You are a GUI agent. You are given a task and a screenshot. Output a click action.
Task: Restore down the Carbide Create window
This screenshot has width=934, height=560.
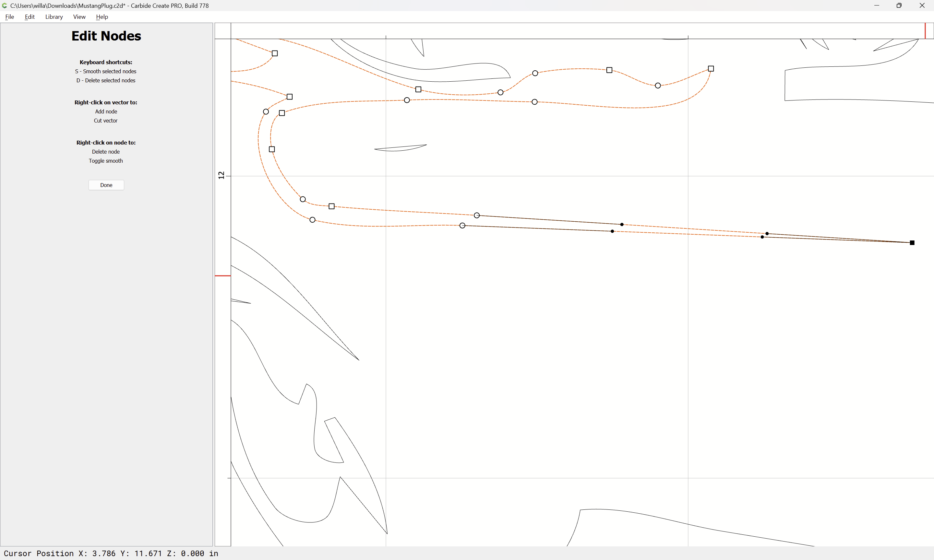pyautogui.click(x=899, y=6)
